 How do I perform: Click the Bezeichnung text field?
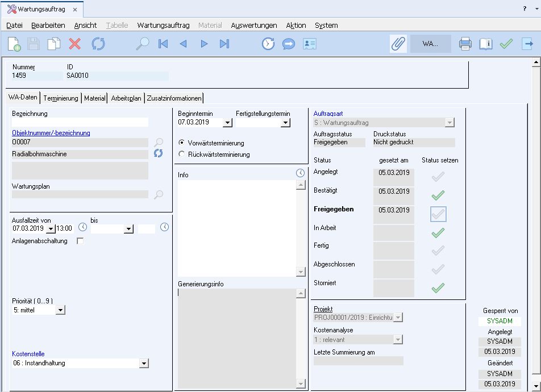pos(80,122)
